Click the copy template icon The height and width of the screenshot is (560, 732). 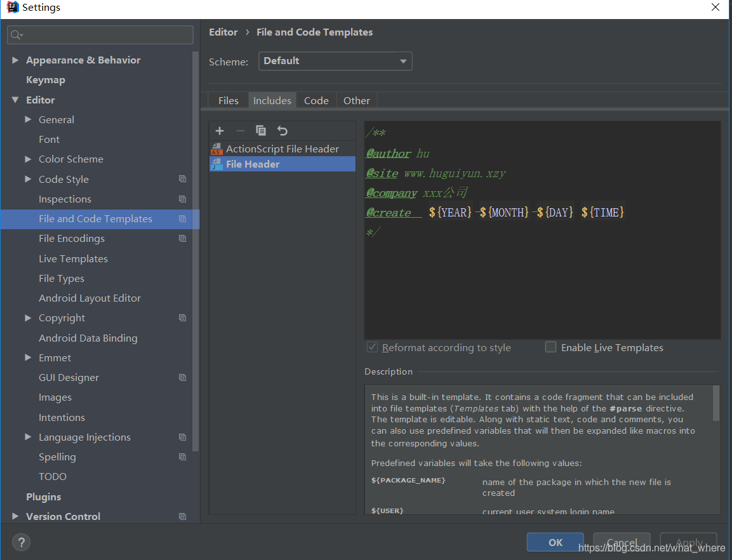[x=261, y=131]
